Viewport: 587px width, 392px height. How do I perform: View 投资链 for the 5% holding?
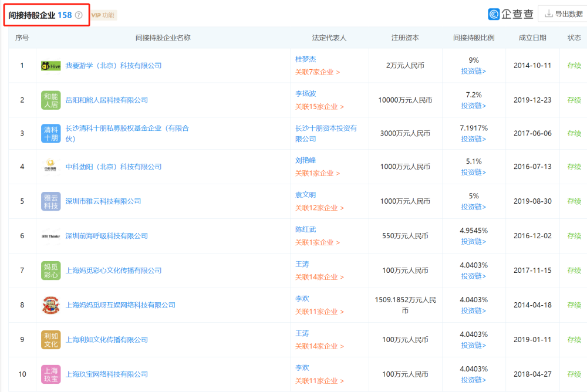[474, 207]
